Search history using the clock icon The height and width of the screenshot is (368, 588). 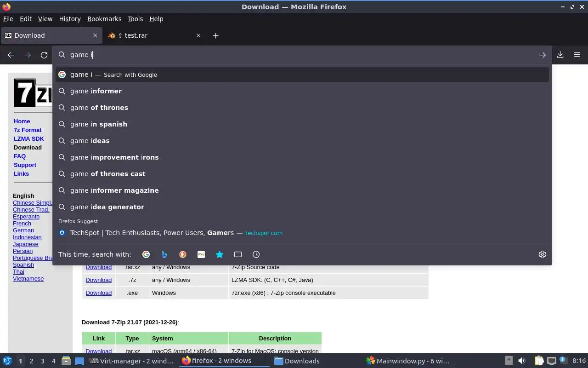(256, 254)
